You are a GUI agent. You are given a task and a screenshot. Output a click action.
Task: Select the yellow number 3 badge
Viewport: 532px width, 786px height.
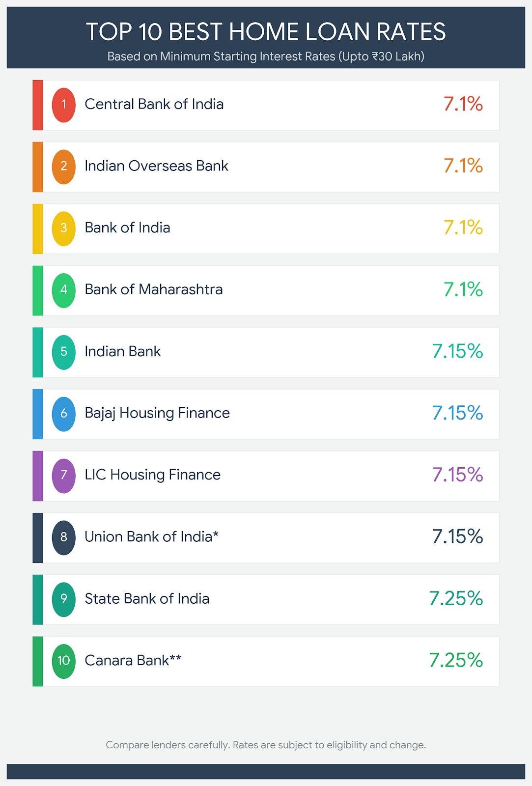click(64, 228)
